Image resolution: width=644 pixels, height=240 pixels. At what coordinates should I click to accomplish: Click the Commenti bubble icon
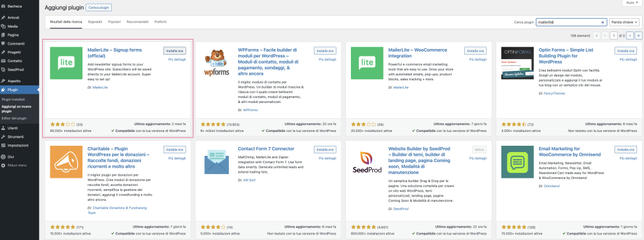3,43
